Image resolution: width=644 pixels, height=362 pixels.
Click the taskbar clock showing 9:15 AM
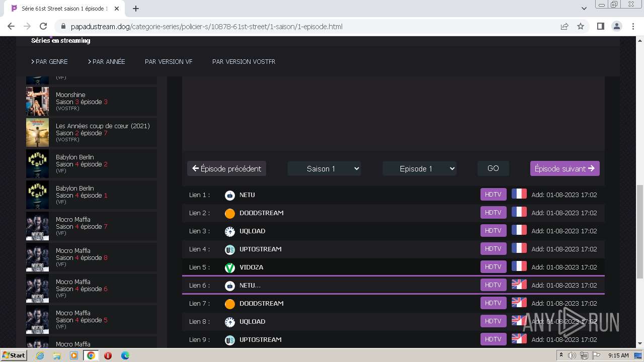618,355
